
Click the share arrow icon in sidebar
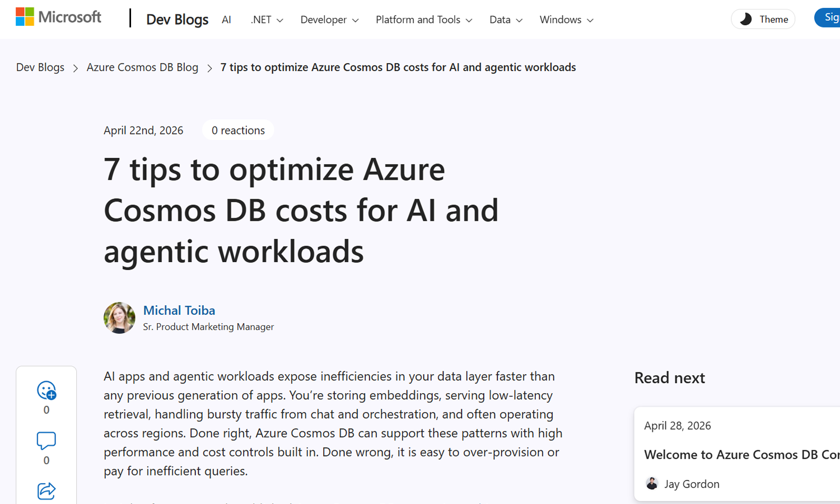pos(46,491)
